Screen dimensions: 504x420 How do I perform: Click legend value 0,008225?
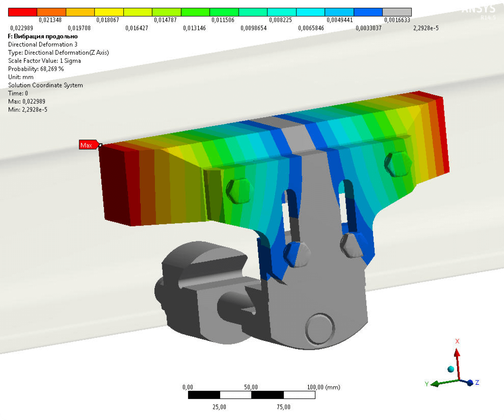[x=280, y=20]
